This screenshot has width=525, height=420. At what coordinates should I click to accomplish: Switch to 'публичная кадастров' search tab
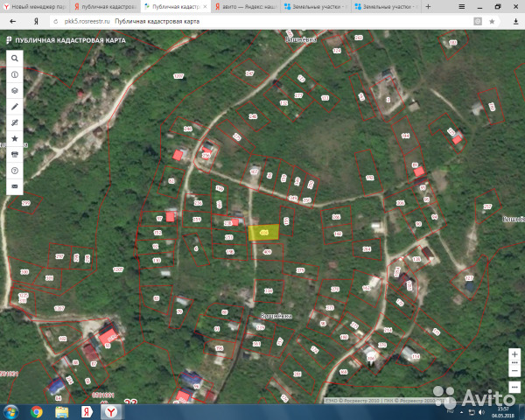click(105, 7)
